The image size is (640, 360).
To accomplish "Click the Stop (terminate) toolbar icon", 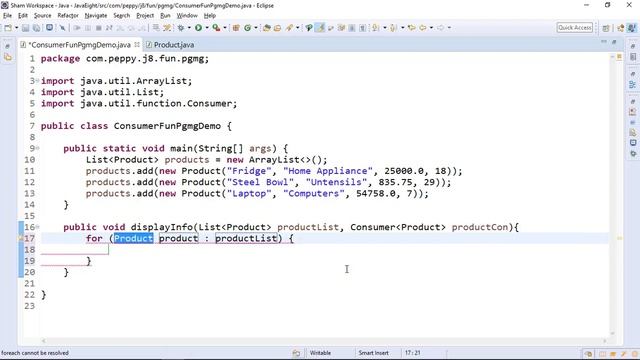I will coord(98,28).
